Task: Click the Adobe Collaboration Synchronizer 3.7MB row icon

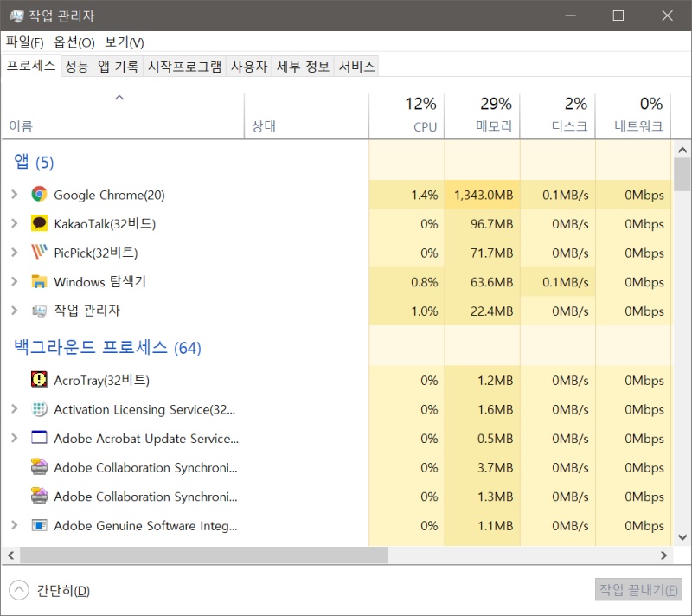Action: (39, 467)
